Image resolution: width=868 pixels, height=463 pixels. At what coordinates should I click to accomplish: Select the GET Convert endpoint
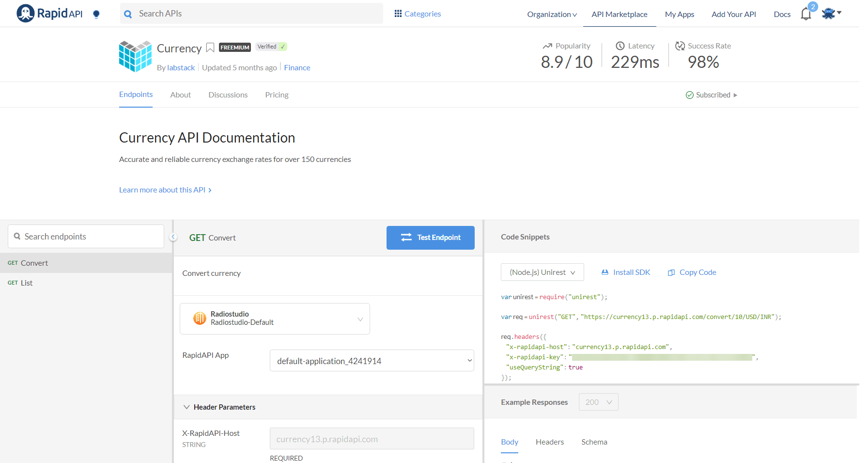pos(86,263)
